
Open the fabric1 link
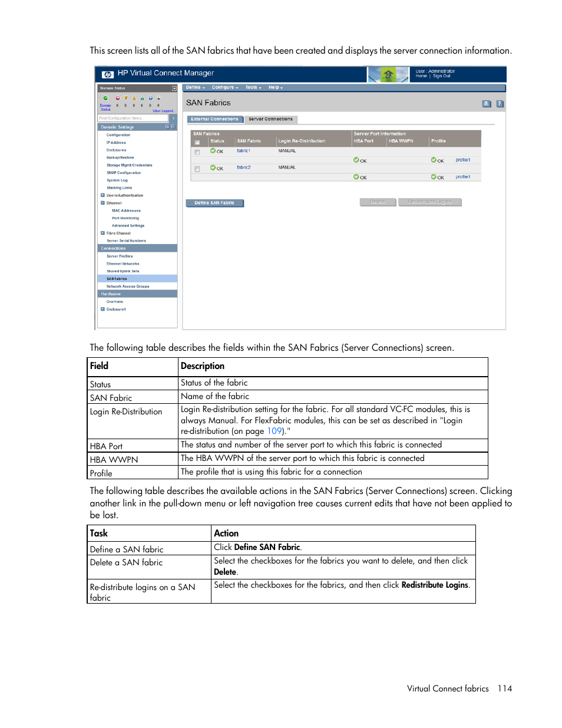243,151
